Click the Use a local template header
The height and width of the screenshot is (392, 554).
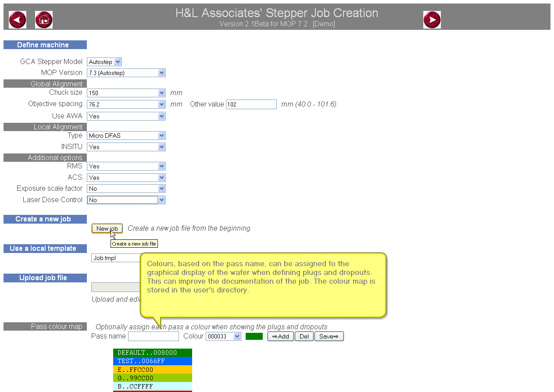[x=45, y=249]
